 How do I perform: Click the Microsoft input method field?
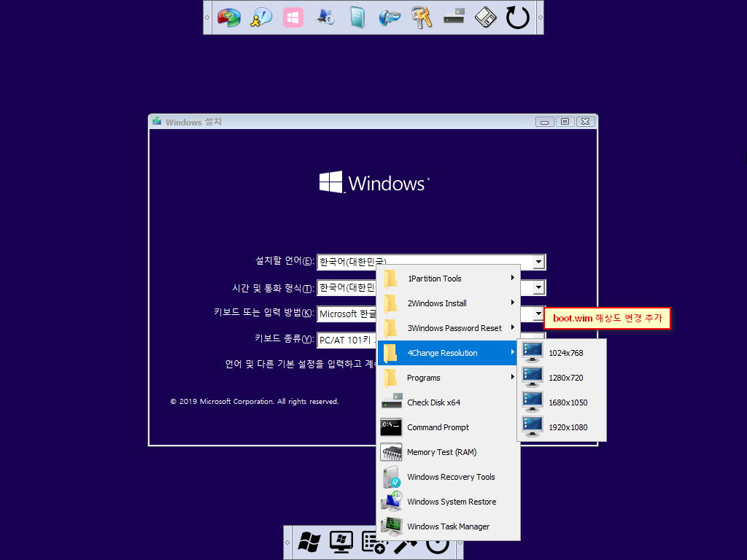coord(347,314)
